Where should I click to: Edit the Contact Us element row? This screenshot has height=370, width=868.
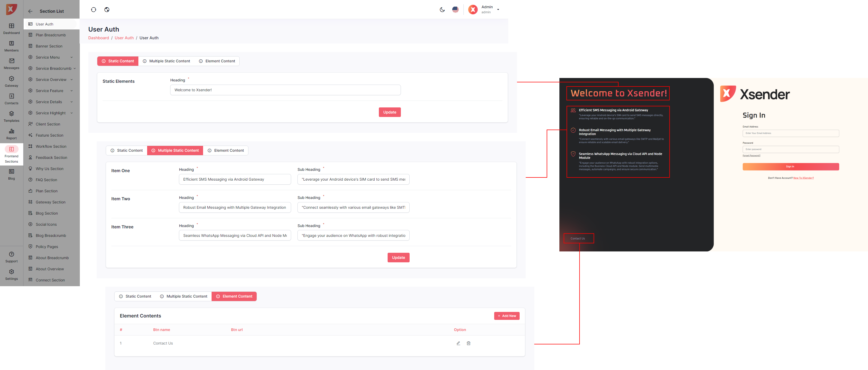tap(458, 343)
